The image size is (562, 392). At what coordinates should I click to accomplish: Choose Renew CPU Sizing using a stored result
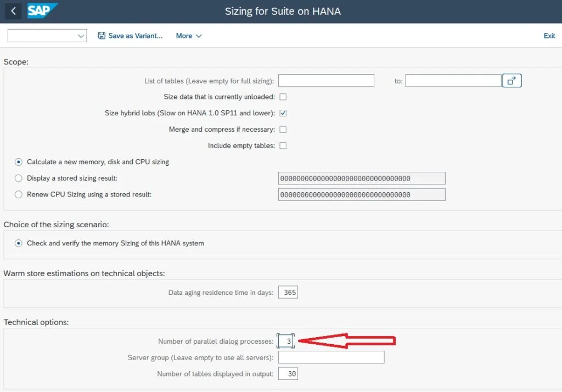point(19,194)
